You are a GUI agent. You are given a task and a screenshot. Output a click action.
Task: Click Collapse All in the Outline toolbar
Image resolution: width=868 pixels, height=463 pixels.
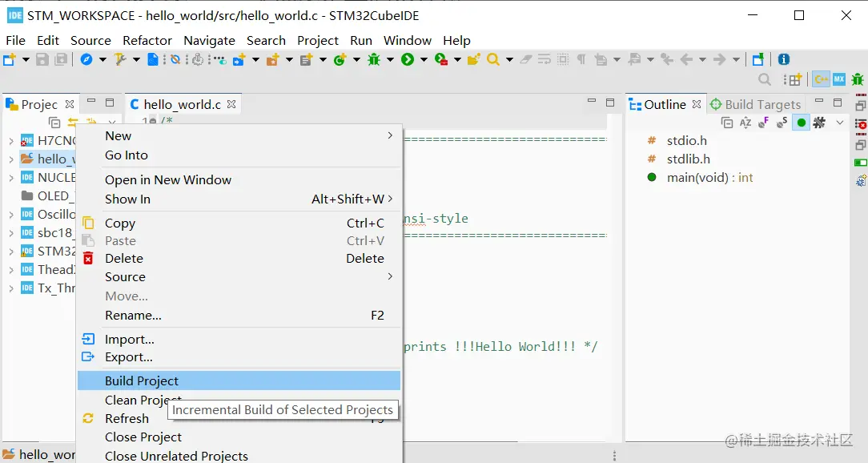pos(727,123)
